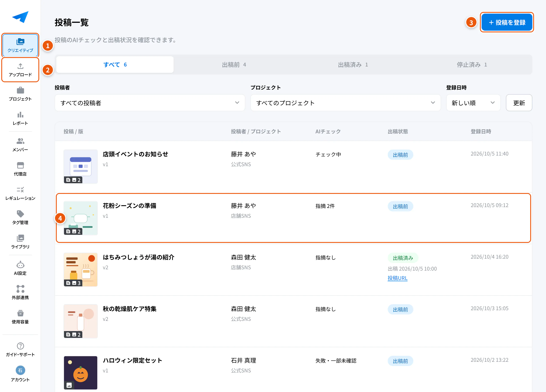Click the ＋投稿を登録 button

point(507,22)
